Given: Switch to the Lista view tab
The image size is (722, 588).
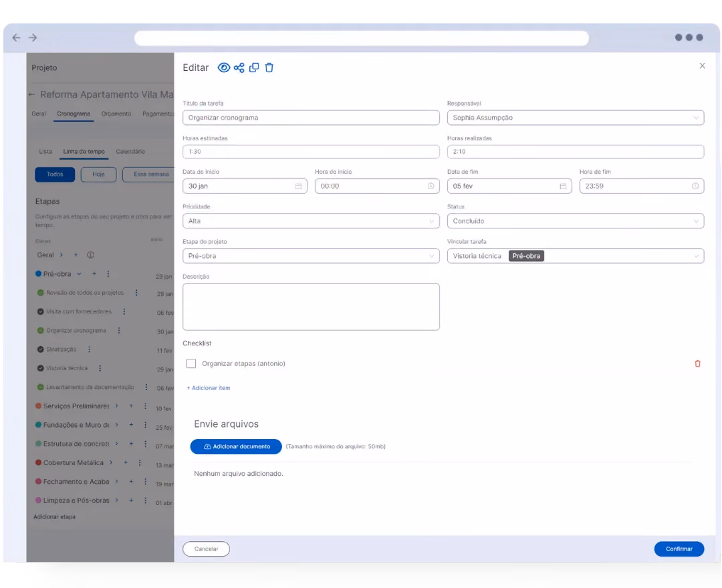Looking at the screenshot, I should pyautogui.click(x=45, y=152).
